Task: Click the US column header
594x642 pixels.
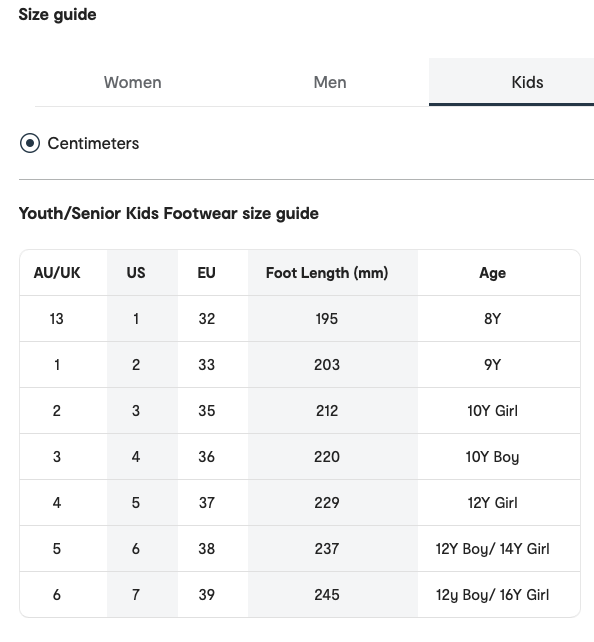Action: (x=136, y=273)
